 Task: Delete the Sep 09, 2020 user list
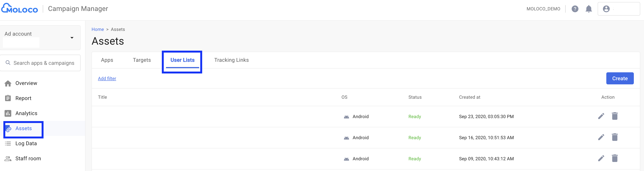click(614, 158)
